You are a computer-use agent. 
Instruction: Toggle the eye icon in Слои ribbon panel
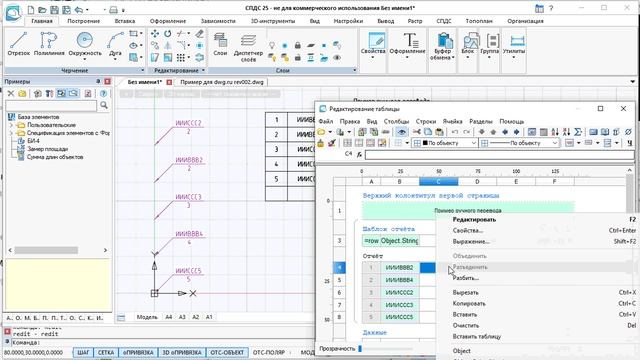337,58
